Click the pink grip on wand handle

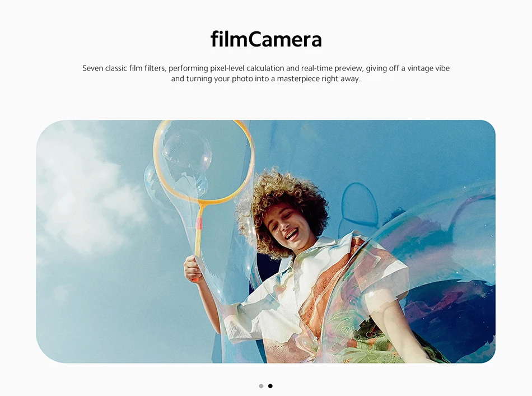[199, 223]
